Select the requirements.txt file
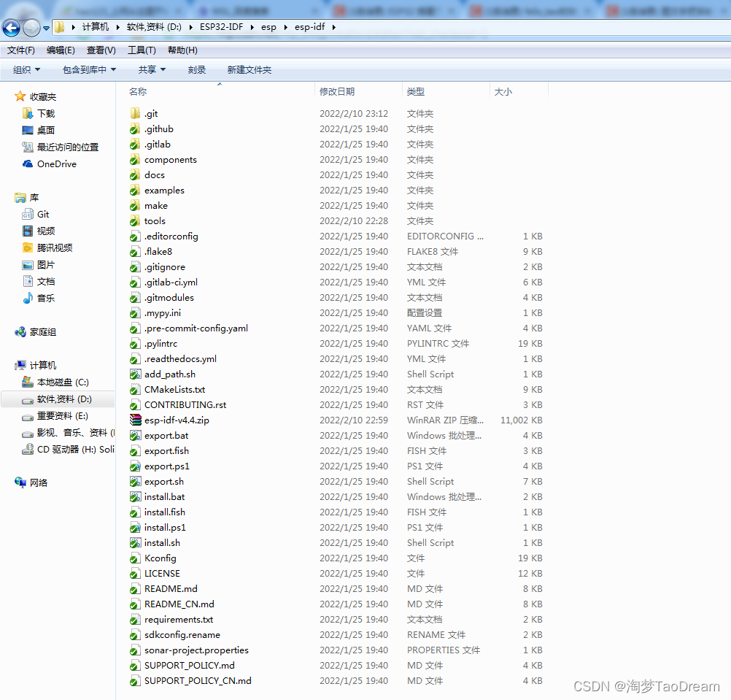Viewport: 731px width, 700px height. (x=179, y=619)
